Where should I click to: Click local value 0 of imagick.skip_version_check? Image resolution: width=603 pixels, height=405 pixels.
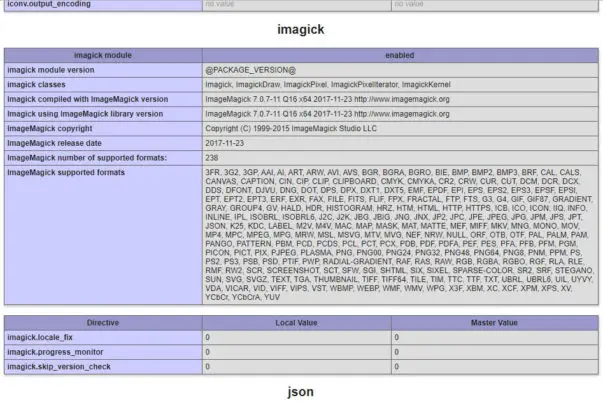pyautogui.click(x=207, y=367)
